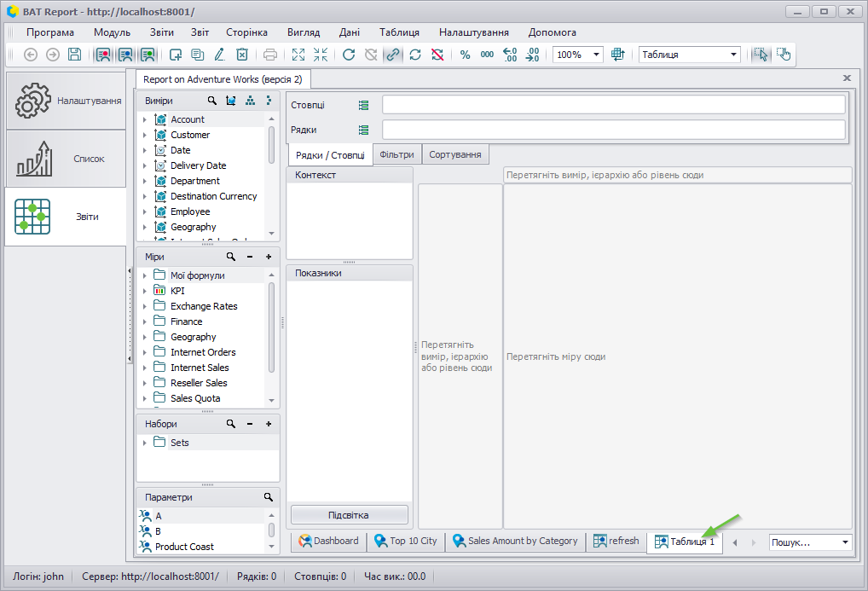Viewport: 868px width, 591px height.
Task: Switch to the Фільтри tab
Action: point(397,154)
